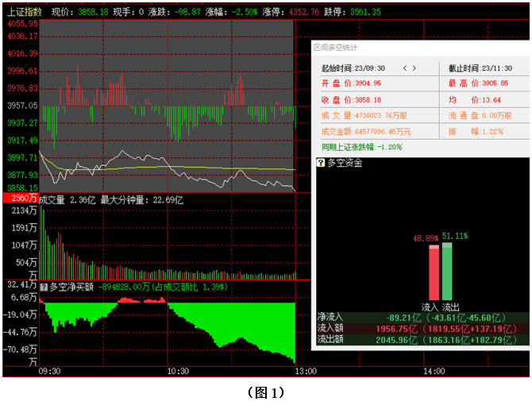Image resolution: width=532 pixels, height=409 pixels.
Task: Click the next arrow next to 起始时间
Action: click(x=414, y=68)
